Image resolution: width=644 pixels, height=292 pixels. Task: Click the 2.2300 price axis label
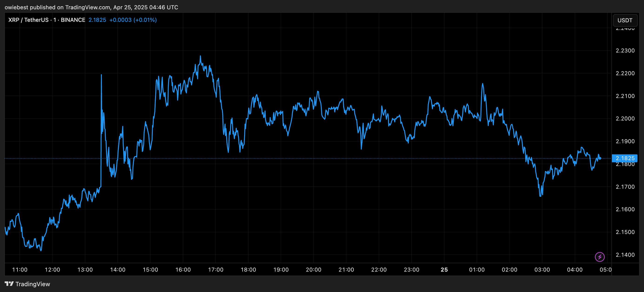coord(625,51)
